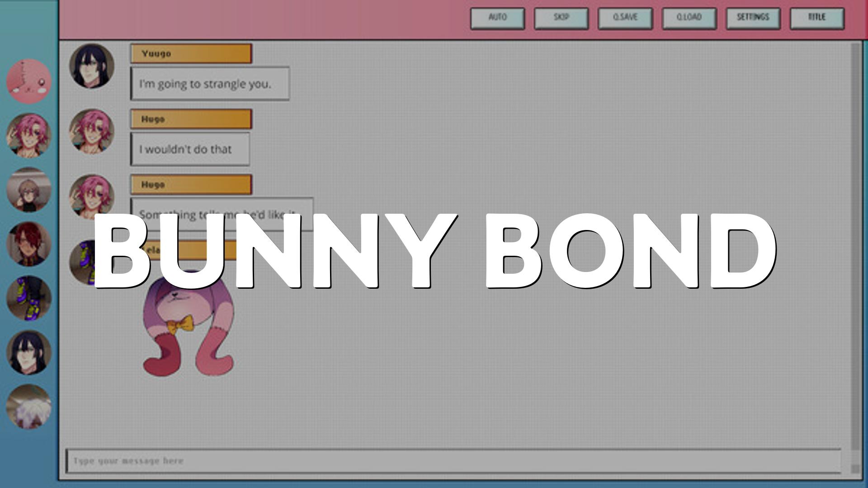Click Hugo's avatar beside 'I wouldn't do that'
Image resolution: width=868 pixels, height=488 pixels.
(92, 131)
